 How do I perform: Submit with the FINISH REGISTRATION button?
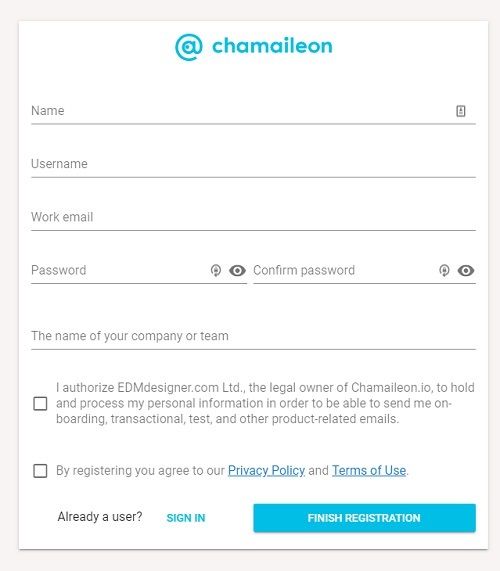click(365, 518)
